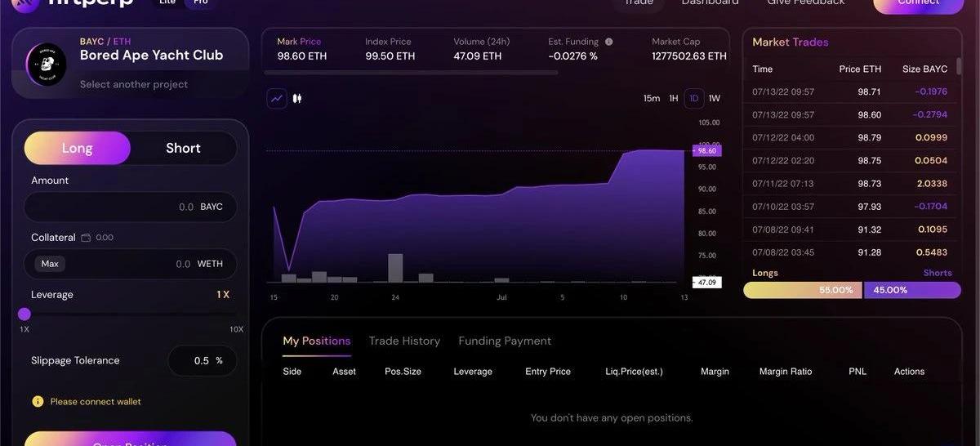Click Volume (24h) value 47.09 ETH
Viewport: 980px width, 446px height.
[x=478, y=56]
